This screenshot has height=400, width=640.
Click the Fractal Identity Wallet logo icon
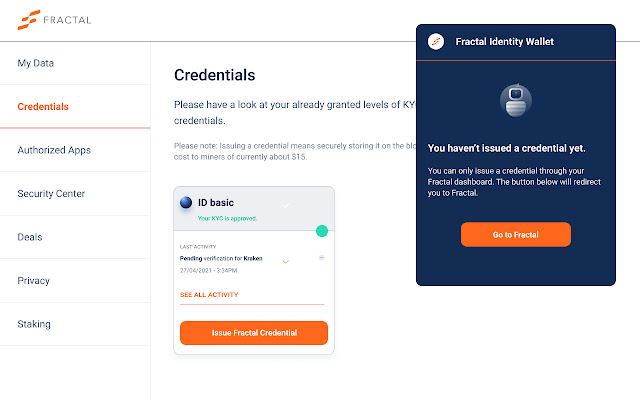tap(435, 42)
